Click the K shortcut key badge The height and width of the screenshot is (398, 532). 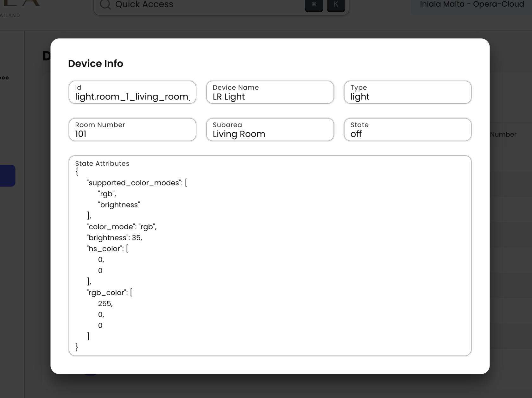click(x=336, y=4)
